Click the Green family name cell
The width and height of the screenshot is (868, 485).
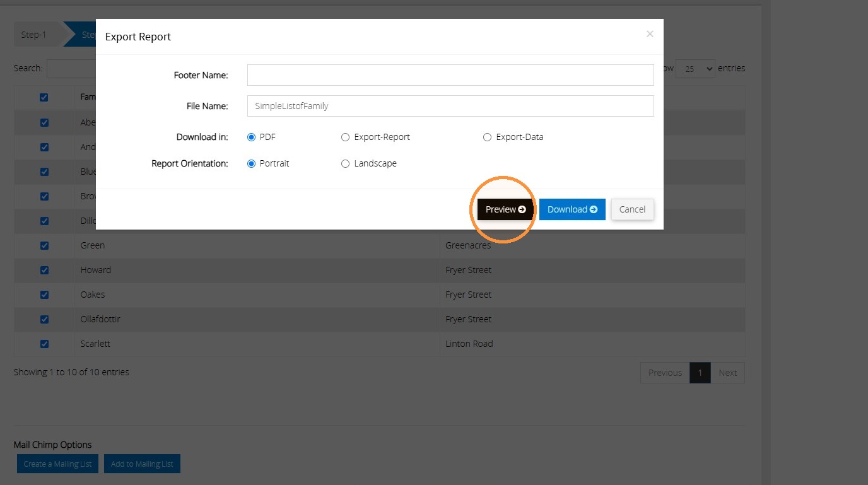point(257,245)
